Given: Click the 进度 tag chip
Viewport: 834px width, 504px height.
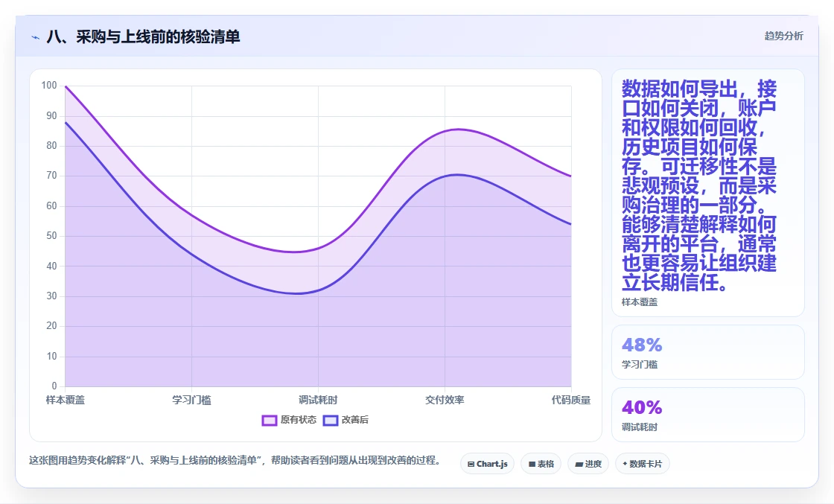Looking at the screenshot, I should (588, 464).
